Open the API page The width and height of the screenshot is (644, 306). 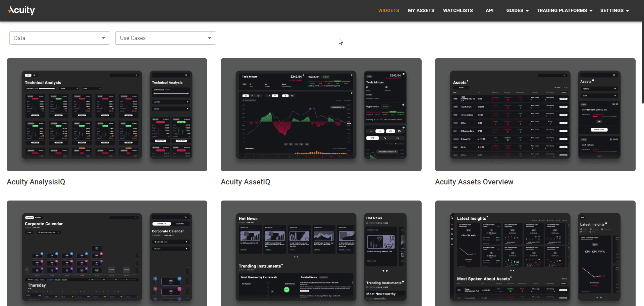(489, 10)
